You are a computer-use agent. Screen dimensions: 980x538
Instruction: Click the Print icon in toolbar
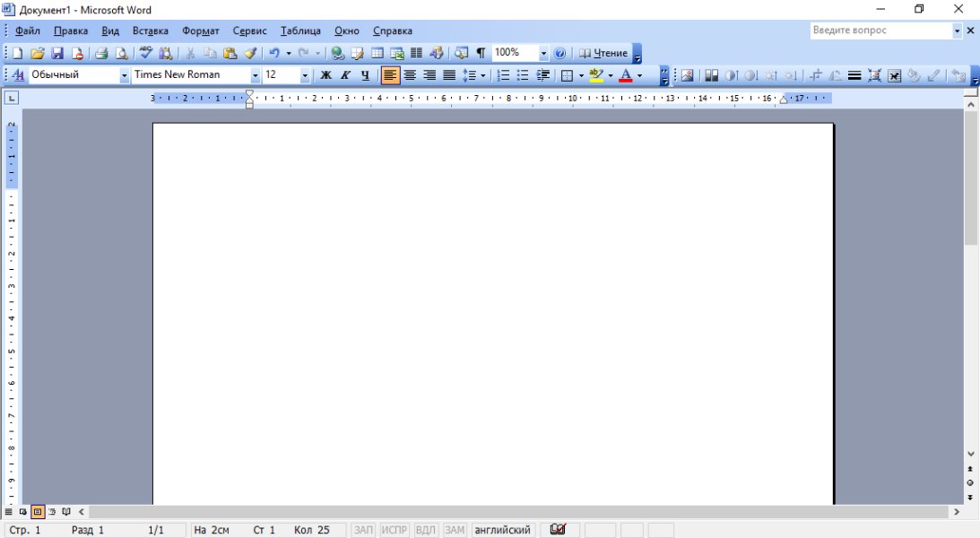click(x=101, y=53)
